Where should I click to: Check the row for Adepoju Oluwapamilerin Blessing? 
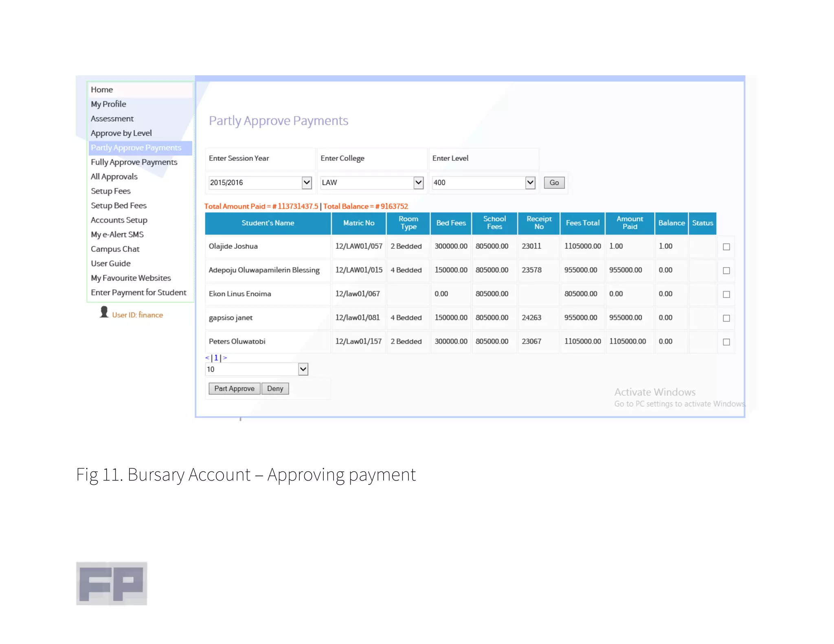[726, 271]
